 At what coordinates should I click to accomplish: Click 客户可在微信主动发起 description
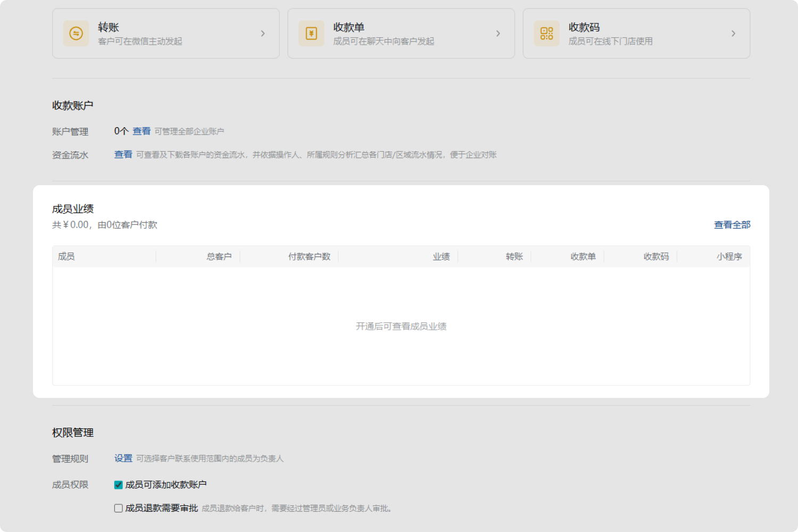(140, 41)
